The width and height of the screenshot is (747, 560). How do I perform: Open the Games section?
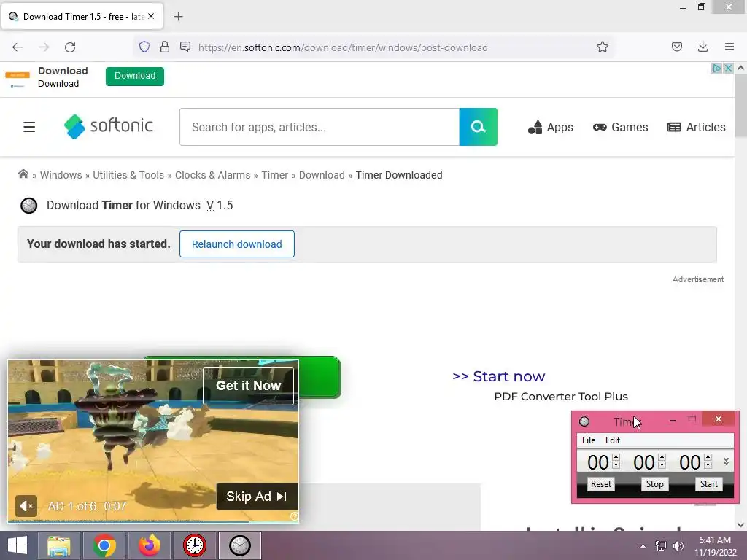tap(620, 127)
